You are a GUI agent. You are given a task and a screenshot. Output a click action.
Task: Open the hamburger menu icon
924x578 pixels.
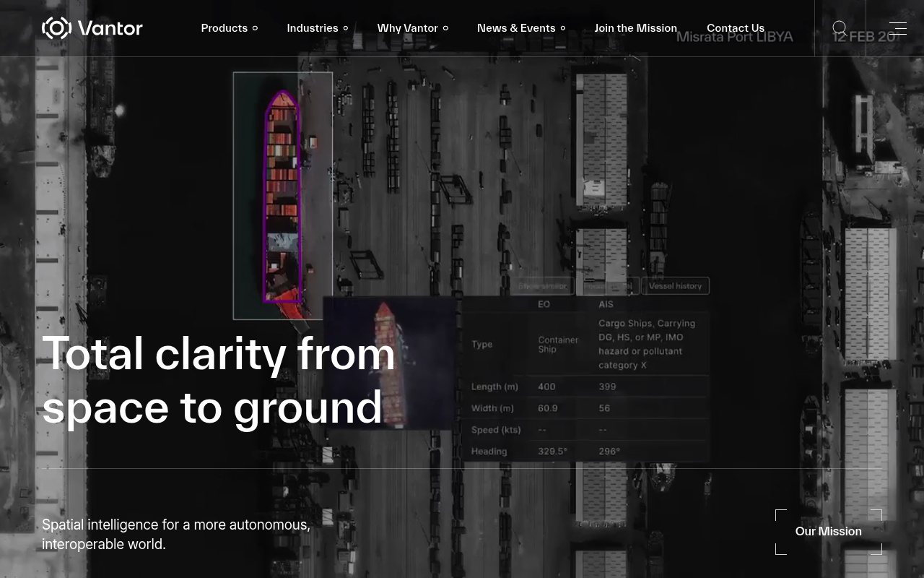coord(898,28)
